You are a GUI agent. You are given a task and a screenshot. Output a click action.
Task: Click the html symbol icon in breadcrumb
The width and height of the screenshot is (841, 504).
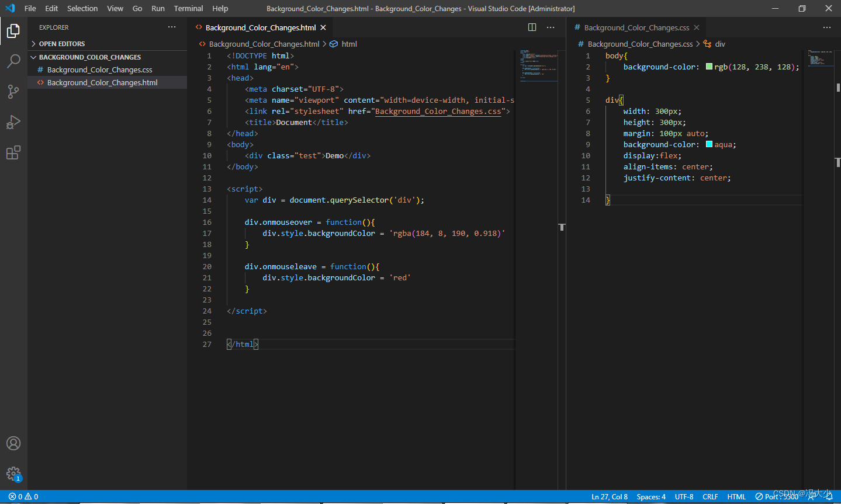click(x=334, y=44)
